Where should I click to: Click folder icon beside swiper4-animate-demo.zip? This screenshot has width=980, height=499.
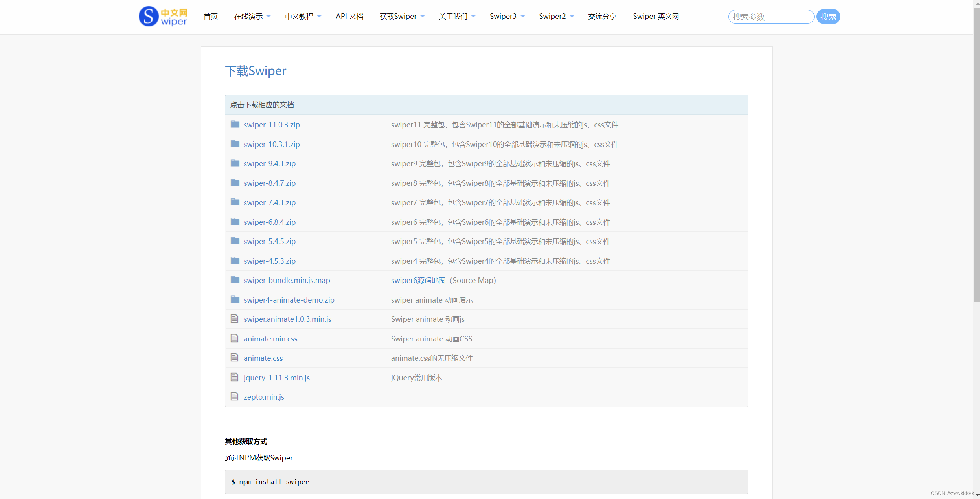click(x=235, y=299)
